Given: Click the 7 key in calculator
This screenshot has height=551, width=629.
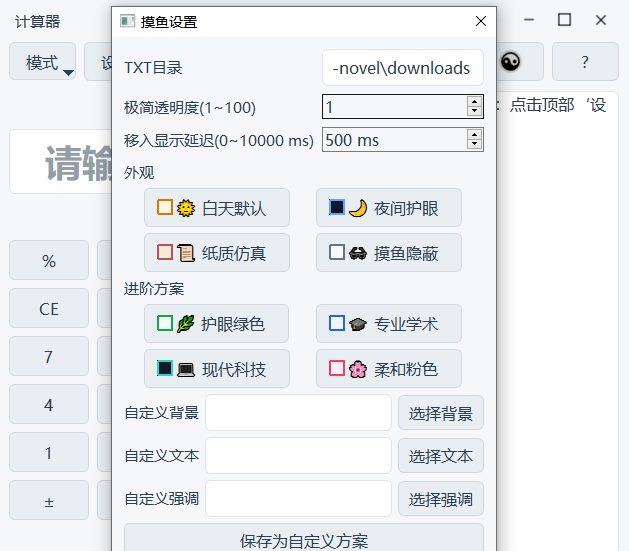Looking at the screenshot, I should click(x=49, y=356).
